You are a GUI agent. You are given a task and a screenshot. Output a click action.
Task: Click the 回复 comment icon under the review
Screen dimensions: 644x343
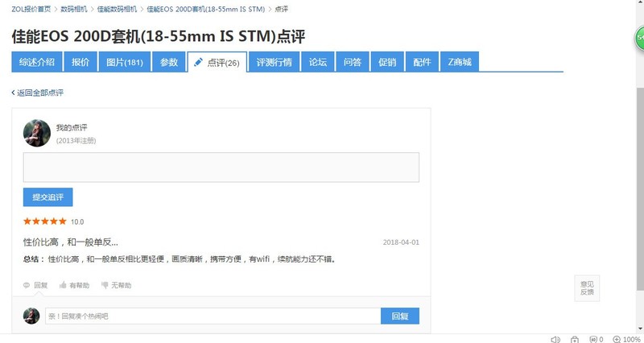(35, 285)
